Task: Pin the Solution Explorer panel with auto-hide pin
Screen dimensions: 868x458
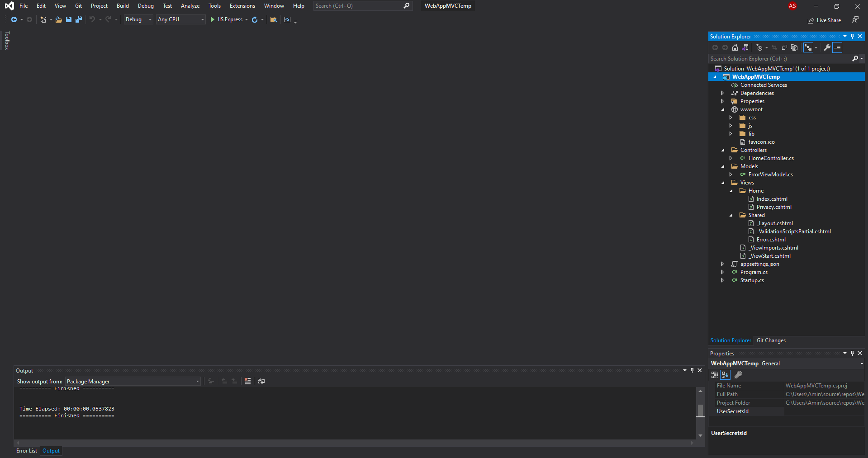Action: pos(852,36)
